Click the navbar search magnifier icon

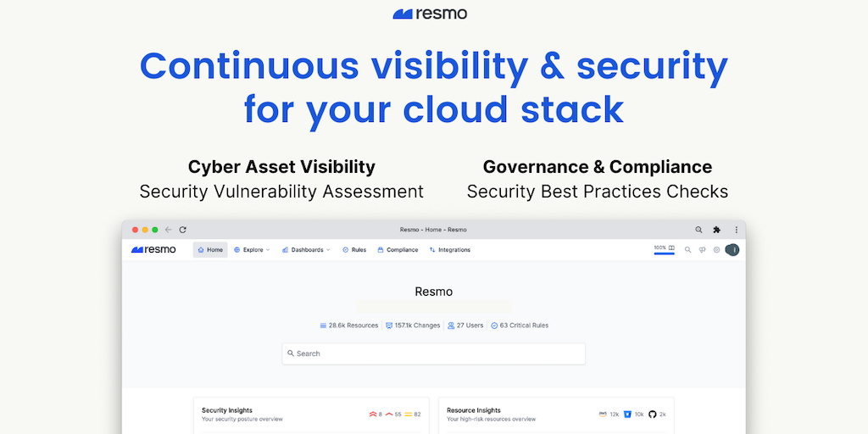point(688,250)
